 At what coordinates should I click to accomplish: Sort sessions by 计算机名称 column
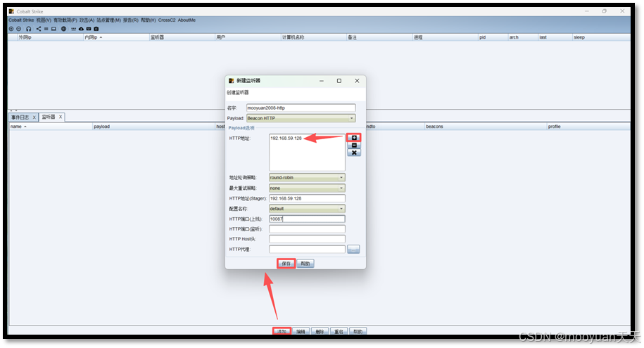click(313, 37)
